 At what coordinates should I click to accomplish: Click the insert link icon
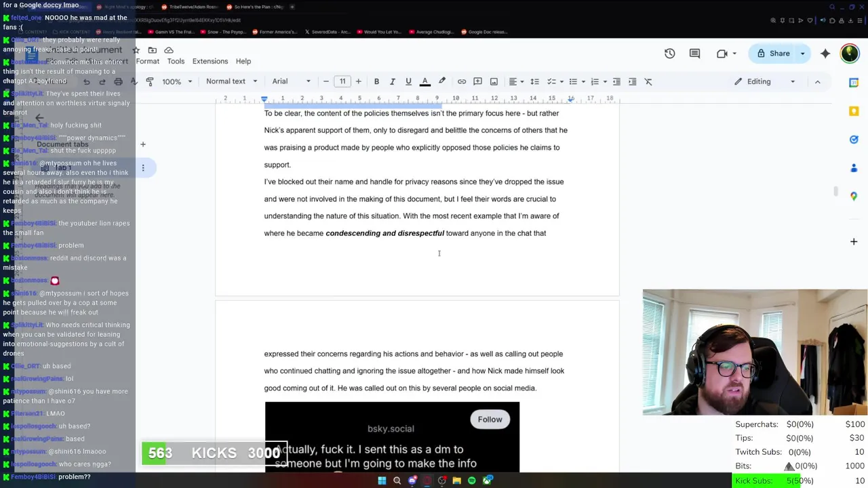[x=462, y=81]
